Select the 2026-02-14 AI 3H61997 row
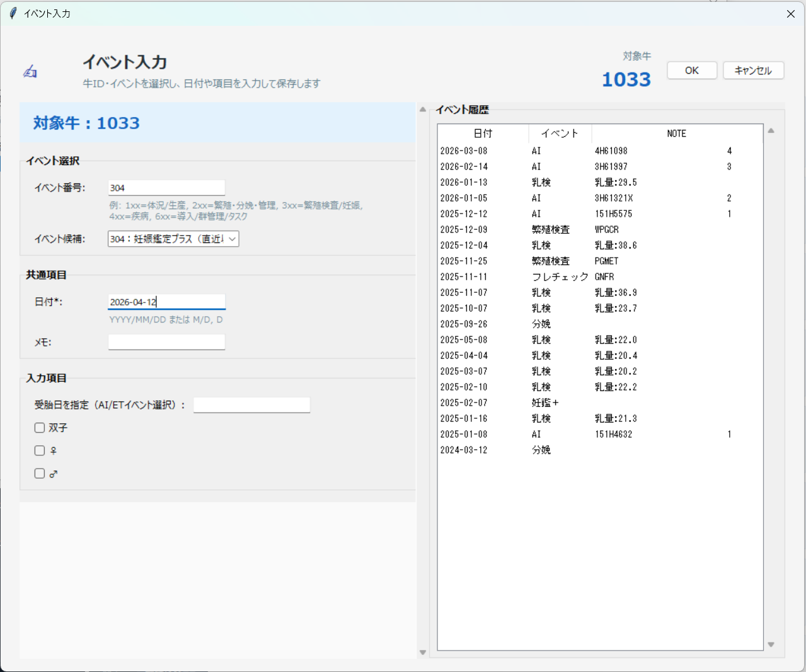The width and height of the screenshot is (806, 672). click(x=600, y=167)
